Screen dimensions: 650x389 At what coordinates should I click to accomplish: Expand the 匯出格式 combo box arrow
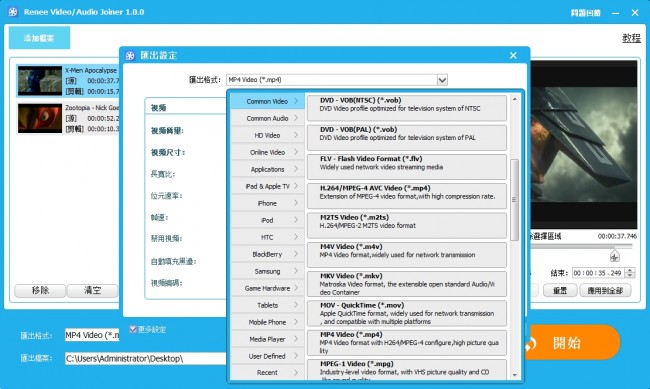(x=442, y=80)
